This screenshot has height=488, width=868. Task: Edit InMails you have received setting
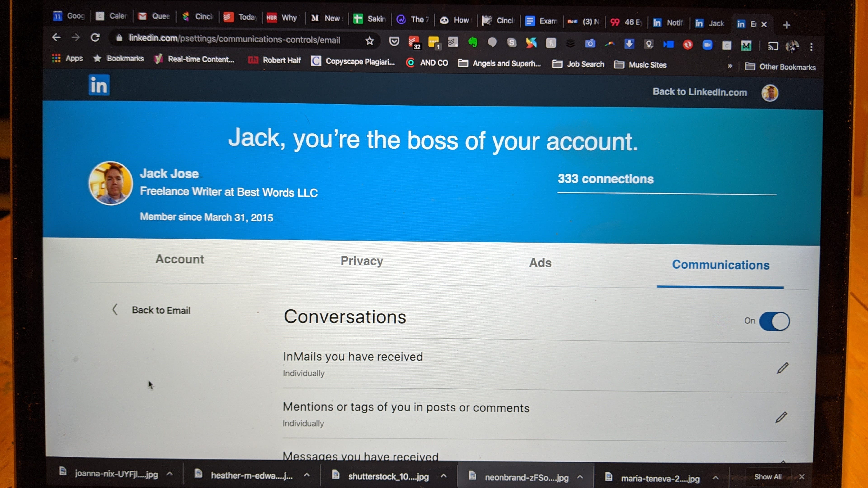click(x=783, y=368)
